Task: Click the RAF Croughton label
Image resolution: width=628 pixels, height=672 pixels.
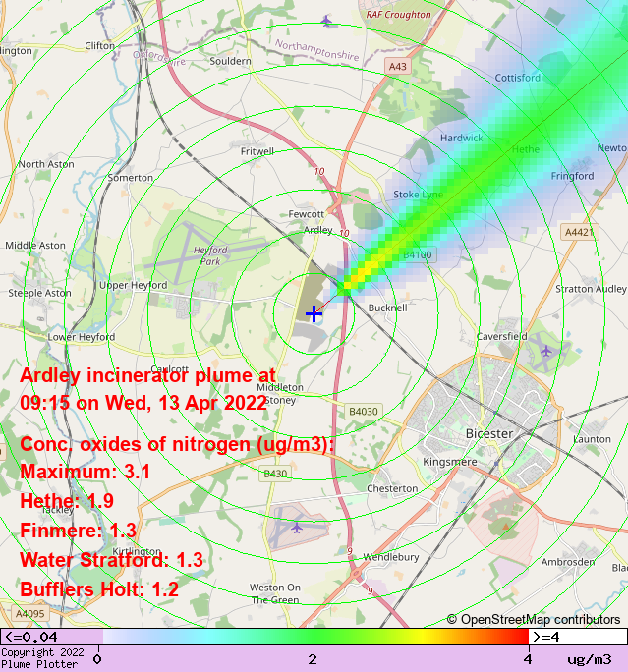Action: pyautogui.click(x=398, y=15)
